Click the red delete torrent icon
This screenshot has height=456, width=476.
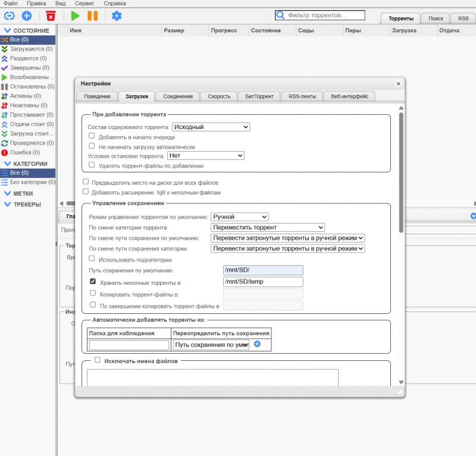(x=51, y=15)
